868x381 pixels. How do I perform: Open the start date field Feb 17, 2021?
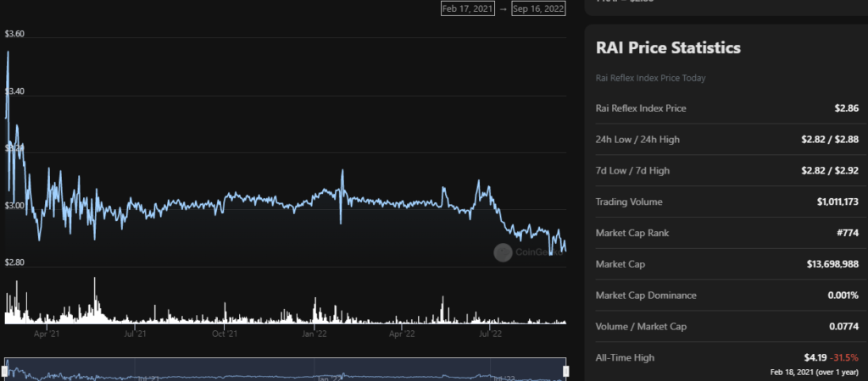point(467,8)
